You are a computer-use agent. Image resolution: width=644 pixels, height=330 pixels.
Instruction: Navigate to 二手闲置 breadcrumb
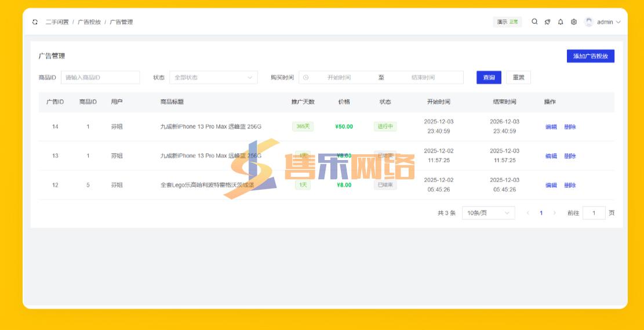(x=57, y=22)
